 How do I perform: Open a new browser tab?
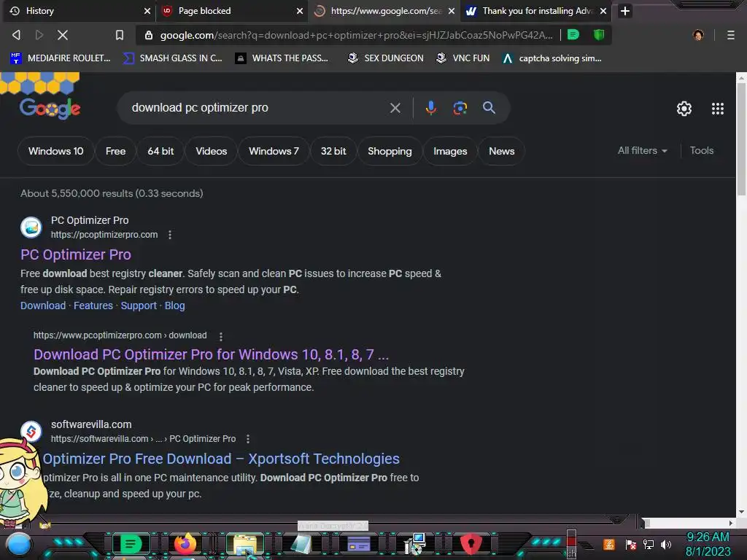coord(625,10)
